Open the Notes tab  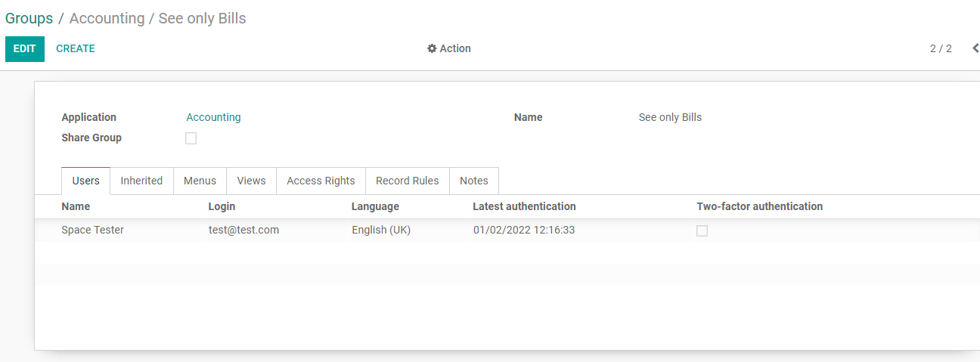tap(473, 181)
